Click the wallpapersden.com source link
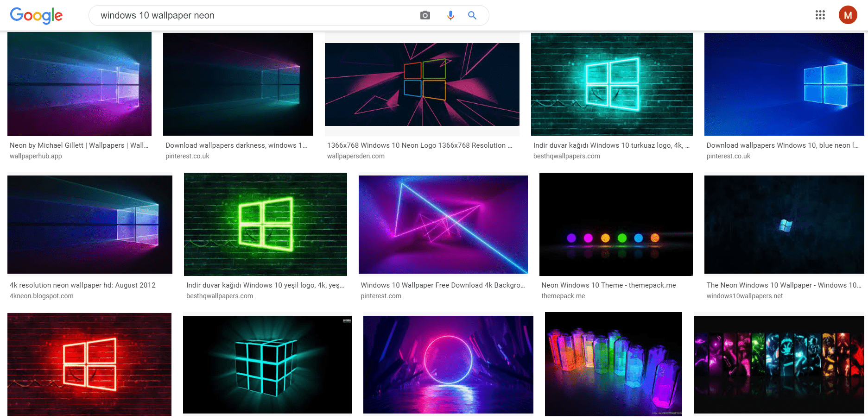The image size is (868, 420). (x=356, y=156)
